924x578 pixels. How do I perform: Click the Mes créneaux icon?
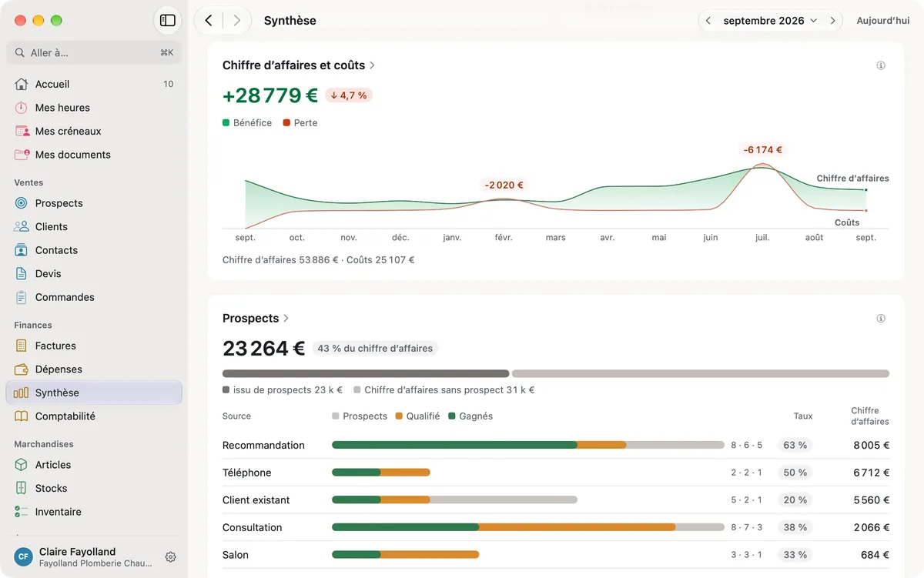coord(22,131)
